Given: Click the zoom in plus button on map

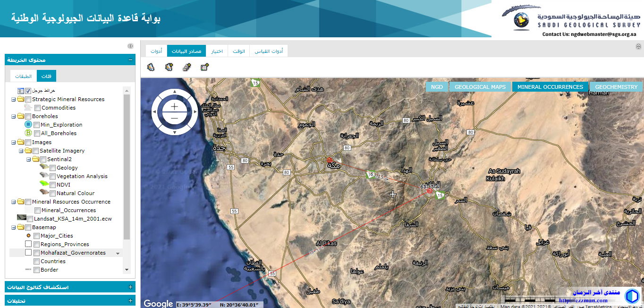Looking at the screenshot, I should 174,106.
